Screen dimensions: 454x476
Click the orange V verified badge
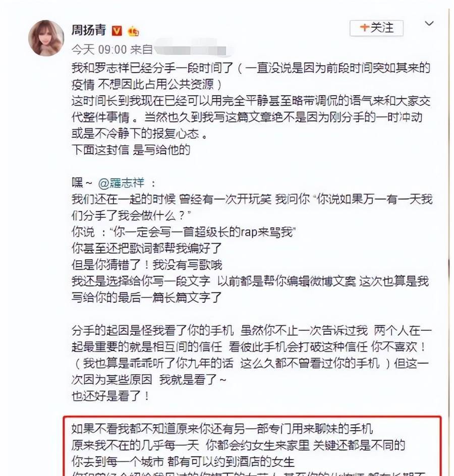pos(117,31)
